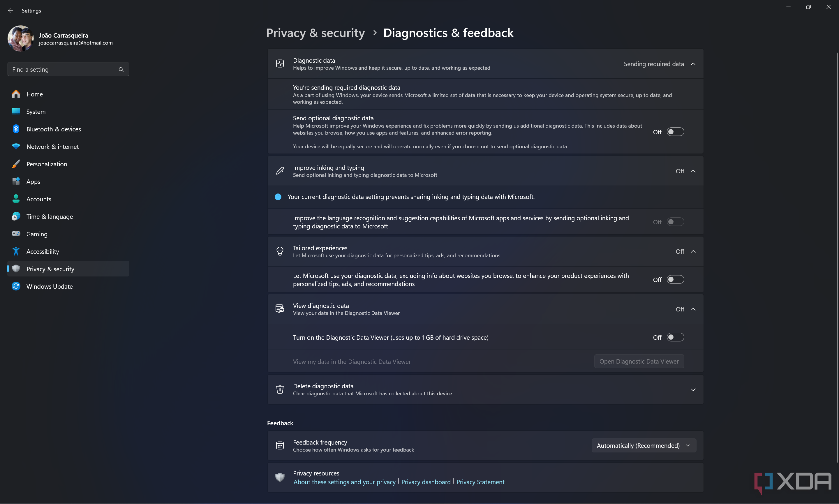
Task: Go to Bluetooth & devices
Action: coord(68,129)
